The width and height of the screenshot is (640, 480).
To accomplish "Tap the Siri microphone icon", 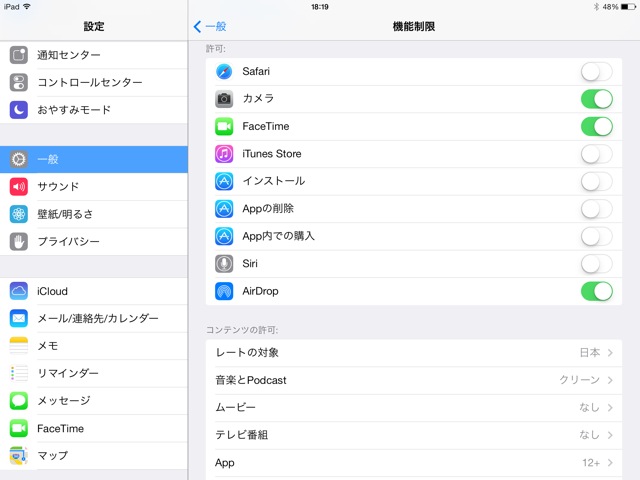I will [224, 264].
